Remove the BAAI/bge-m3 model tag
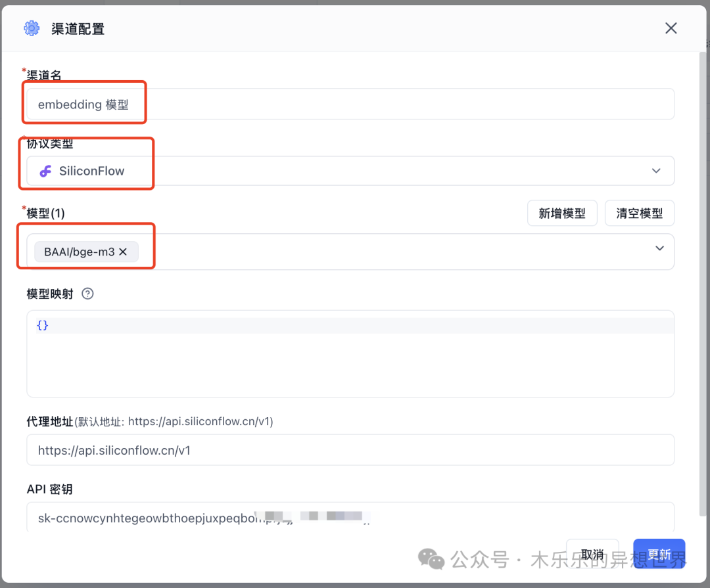Screen dimensions: 710x588 pyautogui.click(x=123, y=252)
